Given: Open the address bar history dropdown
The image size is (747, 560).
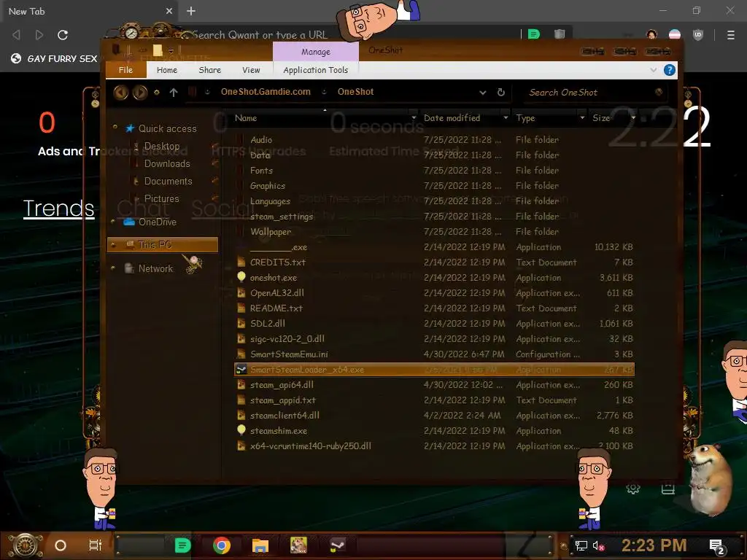Looking at the screenshot, I should [x=483, y=93].
